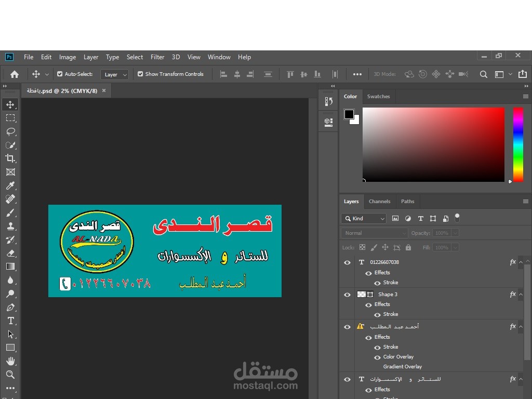Uncheck the Auto-Select checkbox
This screenshot has width=532, height=399.
tap(60, 74)
